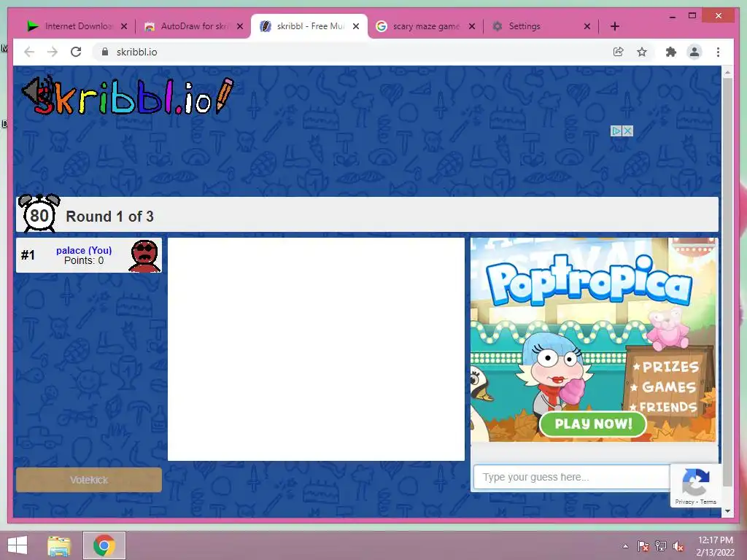
Task: Bookmark this page with star
Action: [x=642, y=52]
